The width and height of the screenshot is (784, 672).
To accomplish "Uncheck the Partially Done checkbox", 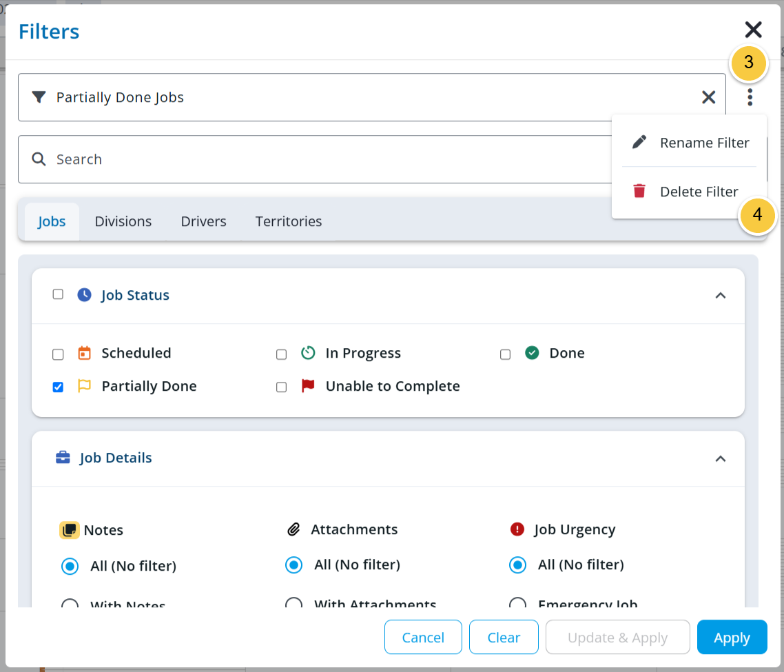I will pos(58,387).
